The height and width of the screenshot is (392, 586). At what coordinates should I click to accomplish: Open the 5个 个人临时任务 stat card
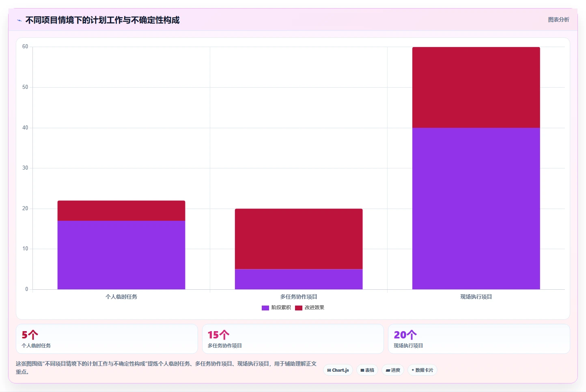click(107, 339)
